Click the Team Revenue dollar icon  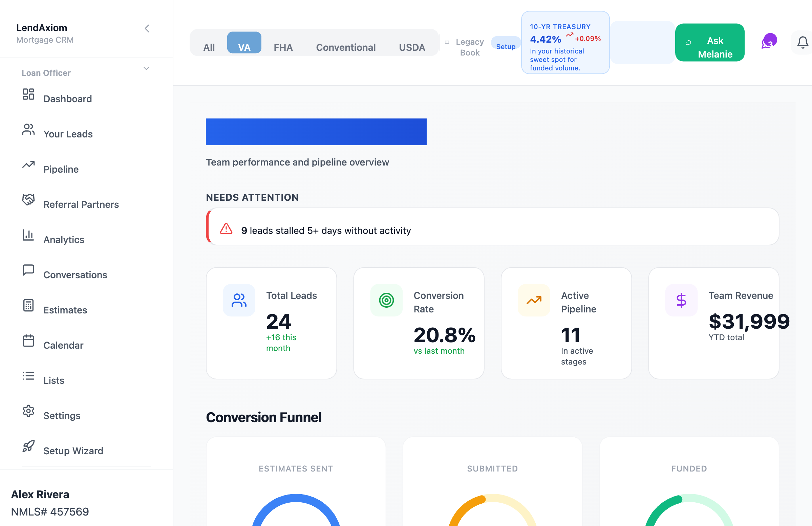point(681,300)
